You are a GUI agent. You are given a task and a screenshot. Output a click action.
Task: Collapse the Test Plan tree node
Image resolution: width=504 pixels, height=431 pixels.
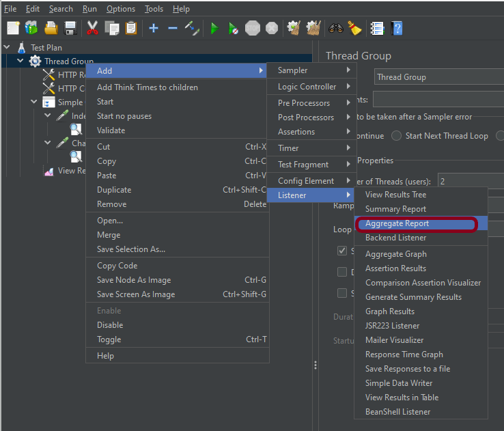click(x=7, y=48)
